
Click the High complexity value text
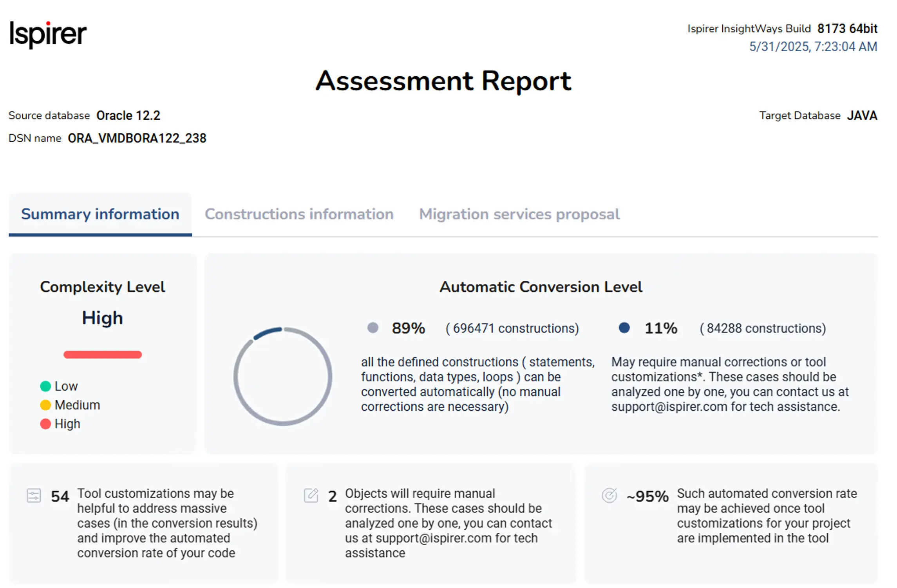pos(103,318)
